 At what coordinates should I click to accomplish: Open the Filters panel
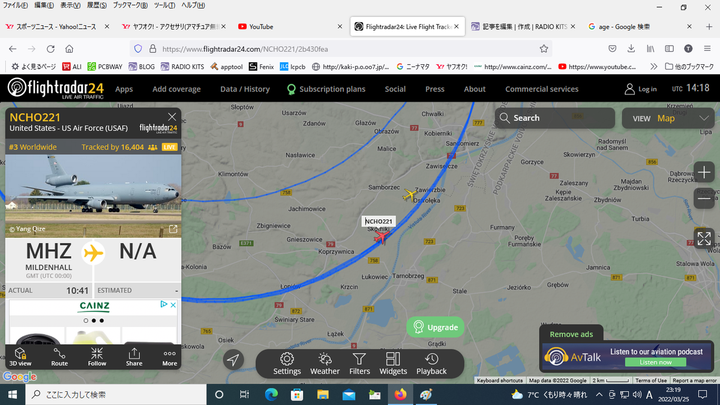(x=360, y=363)
